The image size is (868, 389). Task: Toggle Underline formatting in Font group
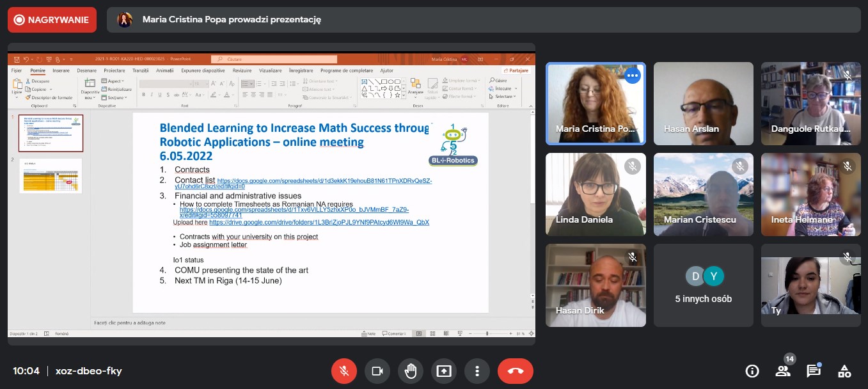(x=159, y=95)
